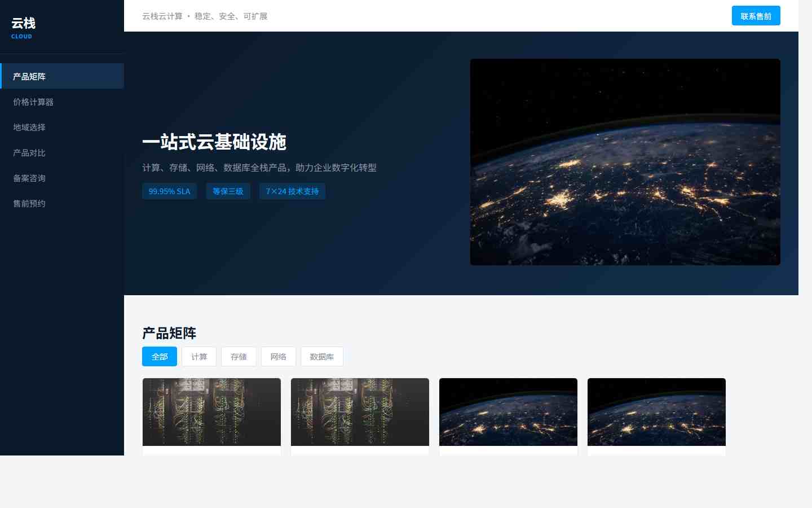
Task: Open the 云栈 CLOUD logo
Action: (23, 28)
